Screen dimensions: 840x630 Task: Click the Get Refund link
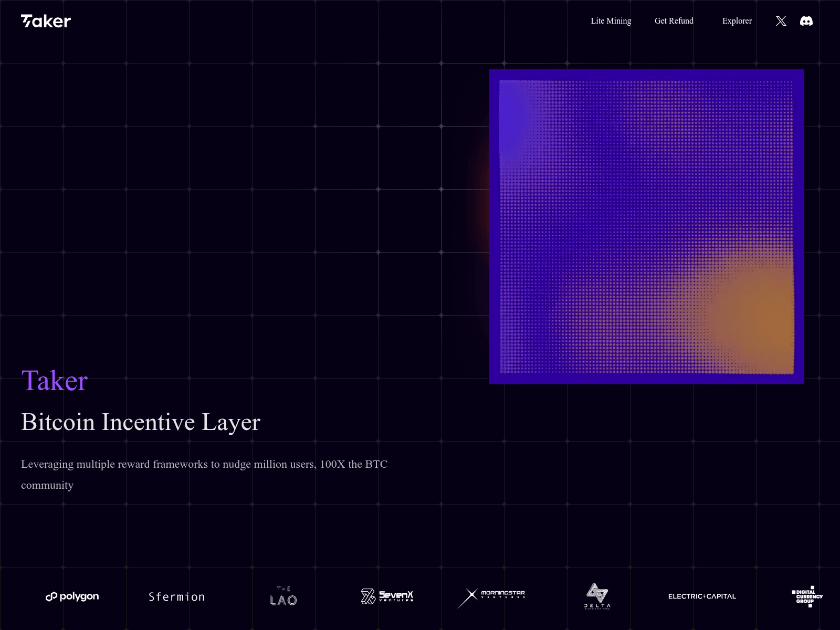point(674,21)
